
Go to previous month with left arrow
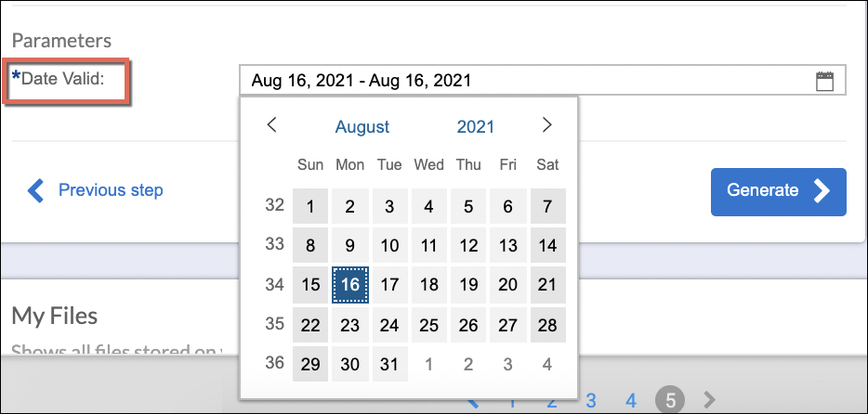(271, 125)
